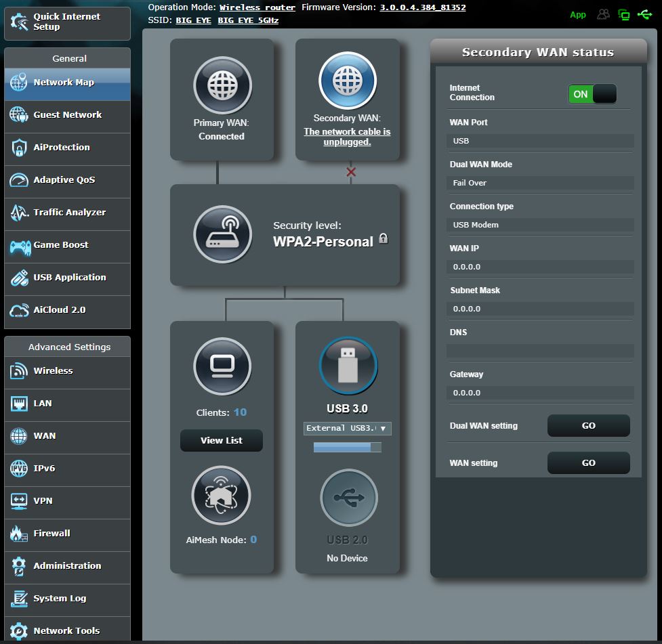Click the WAN globe icon in sidebar

[19, 436]
